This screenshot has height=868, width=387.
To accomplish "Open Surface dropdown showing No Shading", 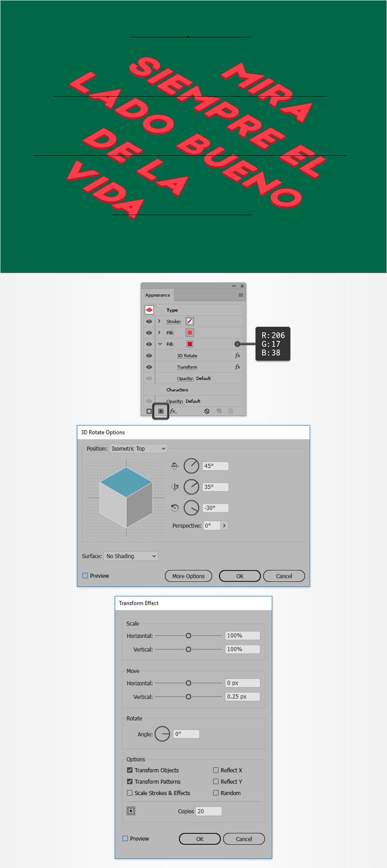I will point(131,556).
